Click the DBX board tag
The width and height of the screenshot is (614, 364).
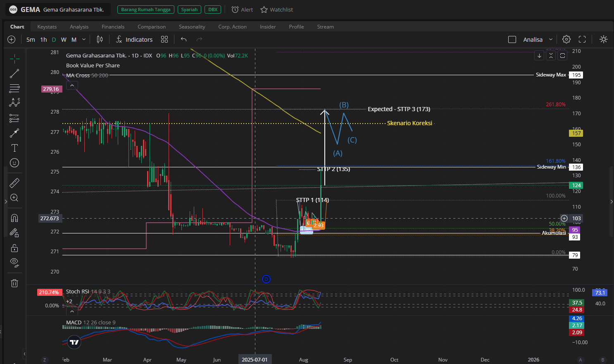tap(213, 10)
